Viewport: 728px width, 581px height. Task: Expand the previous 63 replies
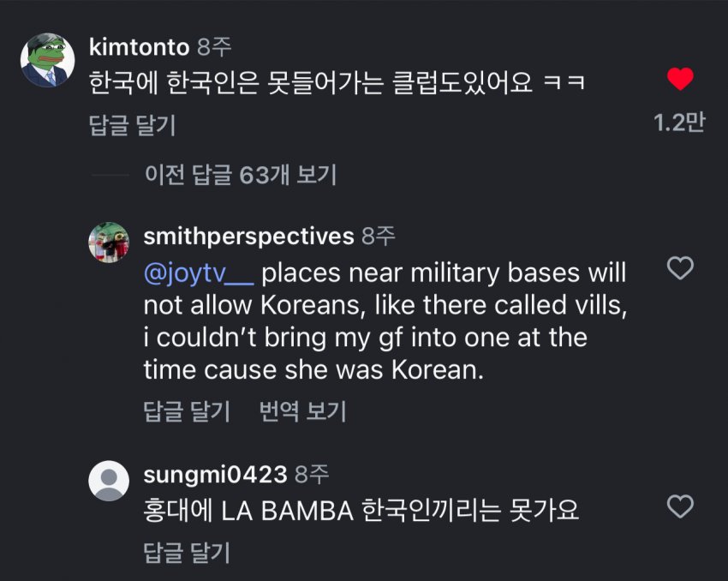click(x=240, y=175)
